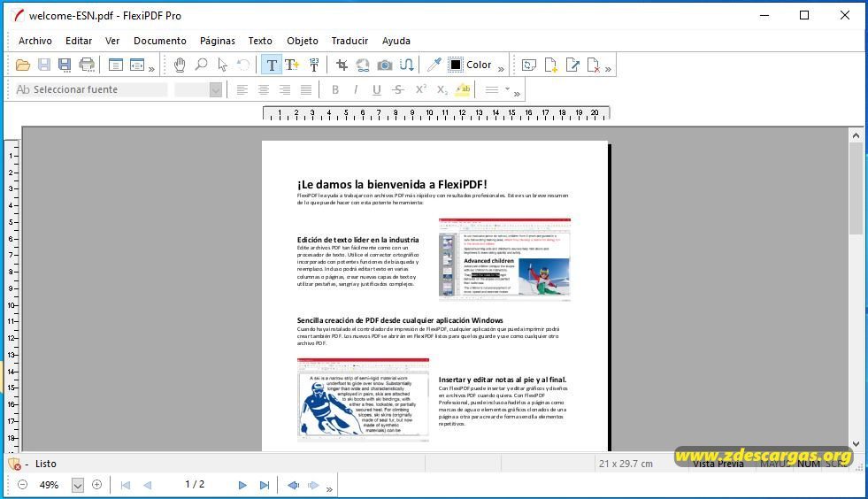Viewport: 868px width, 499px height.
Task: Click the insert new page icon
Action: pyautogui.click(x=551, y=65)
